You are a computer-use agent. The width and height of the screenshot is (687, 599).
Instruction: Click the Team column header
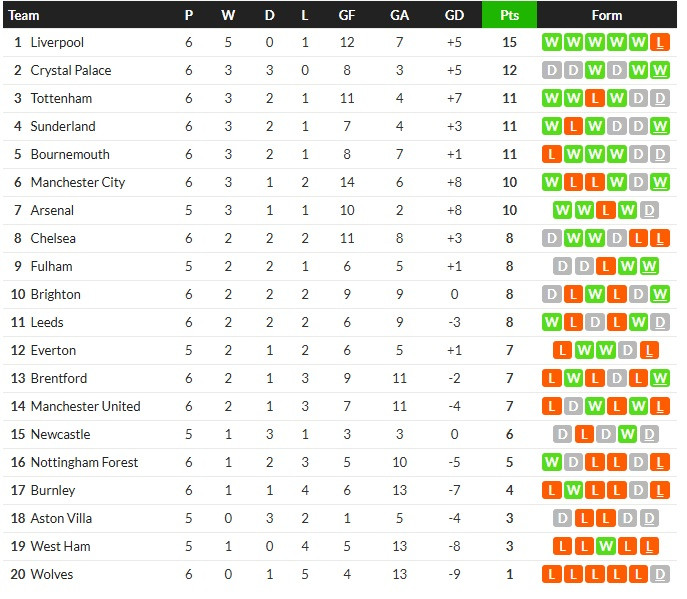tap(24, 15)
